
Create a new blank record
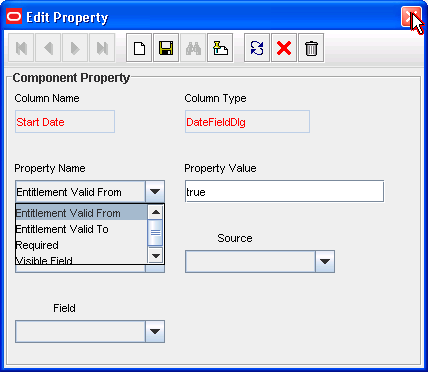pos(139,48)
